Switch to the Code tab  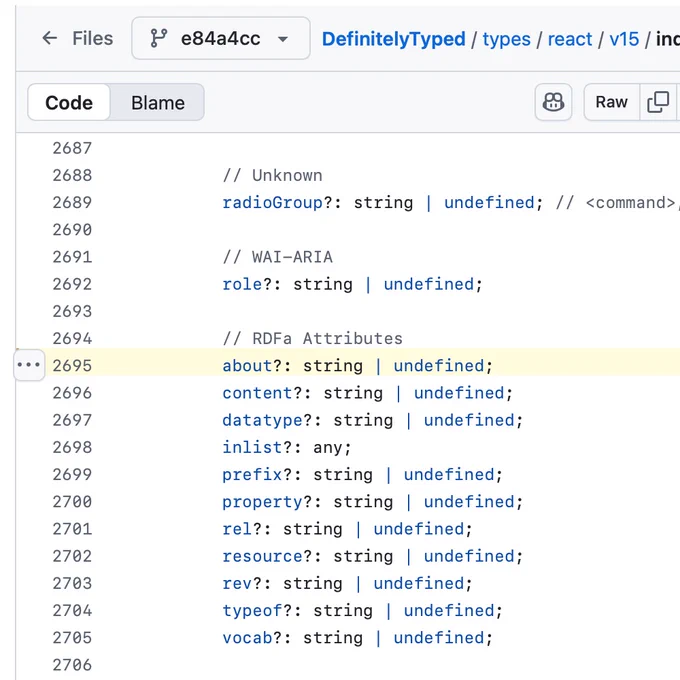tap(69, 102)
